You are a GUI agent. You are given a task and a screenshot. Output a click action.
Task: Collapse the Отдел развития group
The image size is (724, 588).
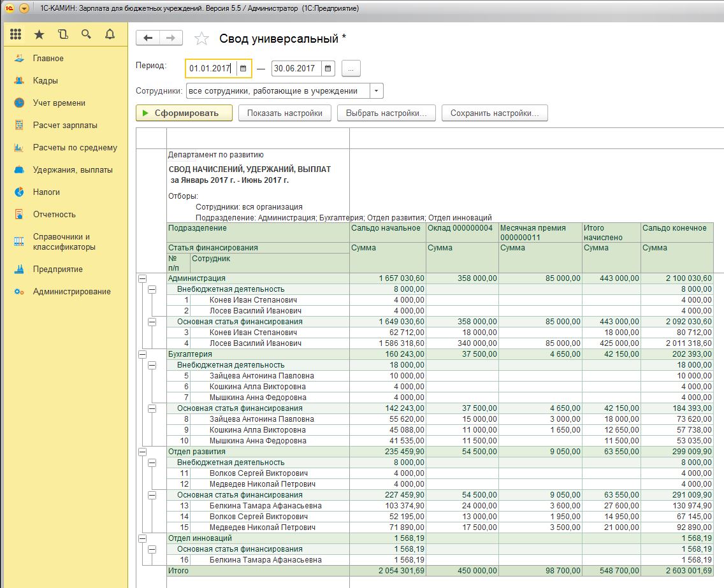coord(142,452)
